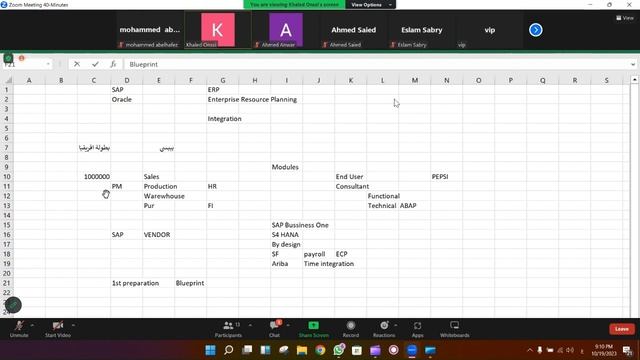Expand the Name Box dropdown arrow
The image size is (640, 360).
(48, 64)
